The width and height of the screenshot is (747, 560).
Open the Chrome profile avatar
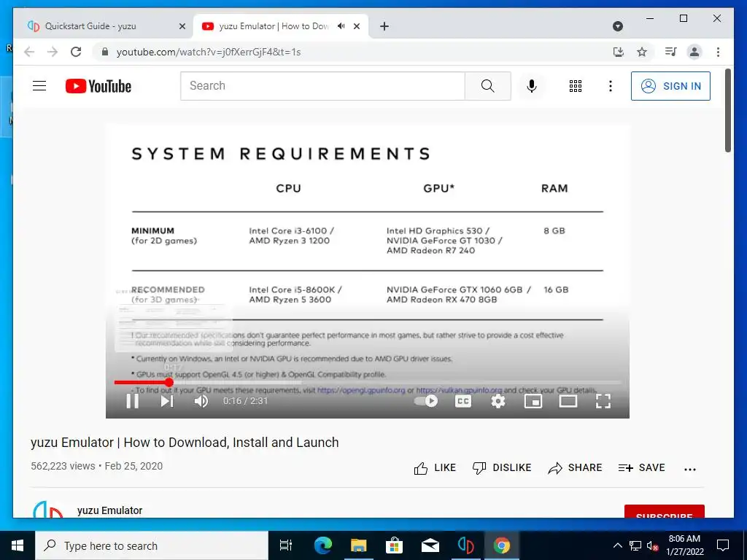pos(694,52)
